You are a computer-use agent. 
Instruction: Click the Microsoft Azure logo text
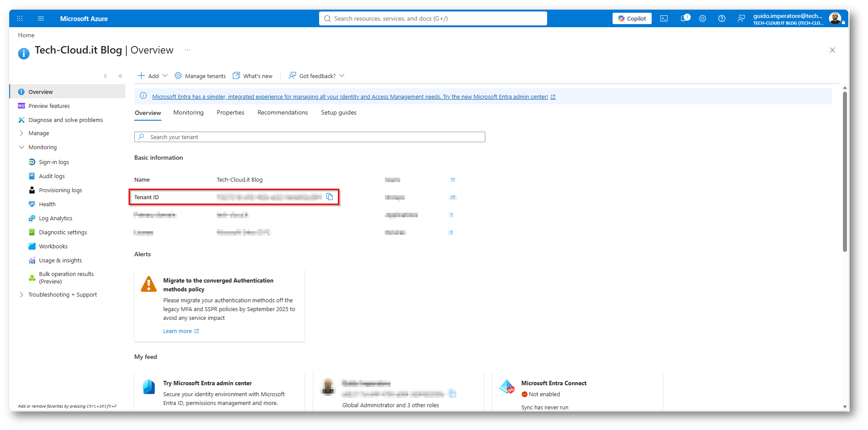tap(84, 18)
